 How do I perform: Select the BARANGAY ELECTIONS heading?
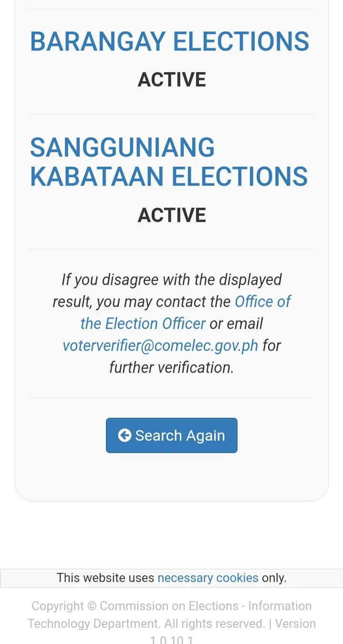click(170, 42)
